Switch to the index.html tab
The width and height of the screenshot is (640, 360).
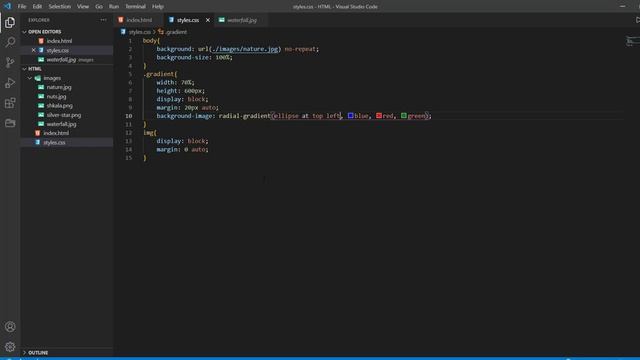tap(139, 20)
